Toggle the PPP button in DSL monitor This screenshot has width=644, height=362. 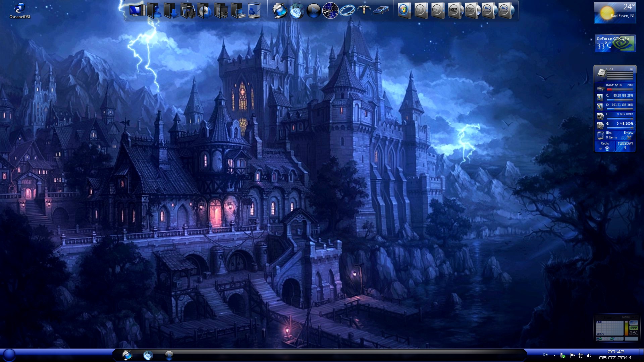(x=633, y=328)
